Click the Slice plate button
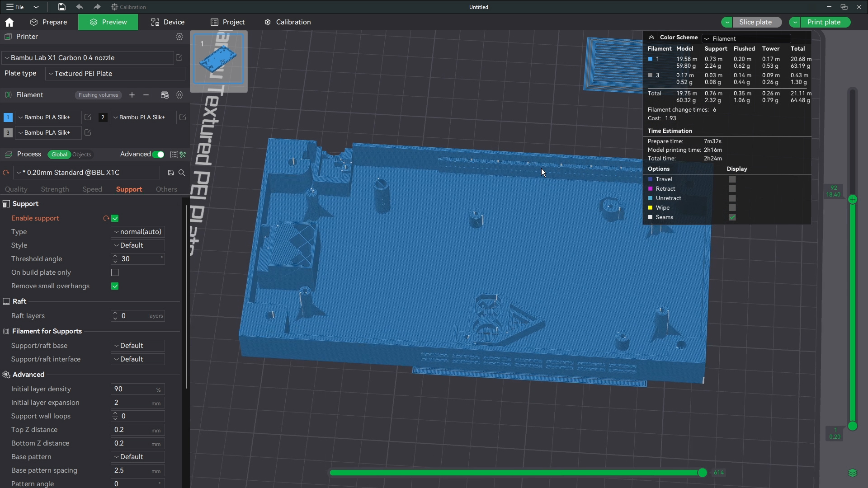Screen dimensions: 868x488 point(755,22)
